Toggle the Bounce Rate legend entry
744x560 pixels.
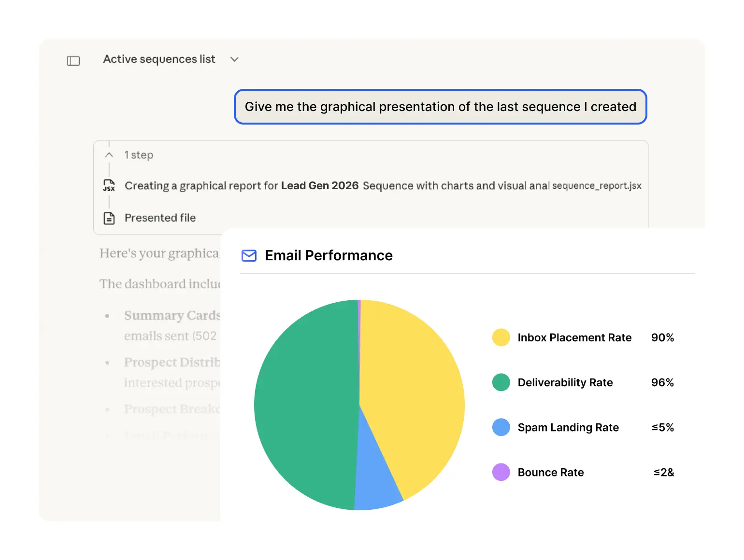[550, 472]
